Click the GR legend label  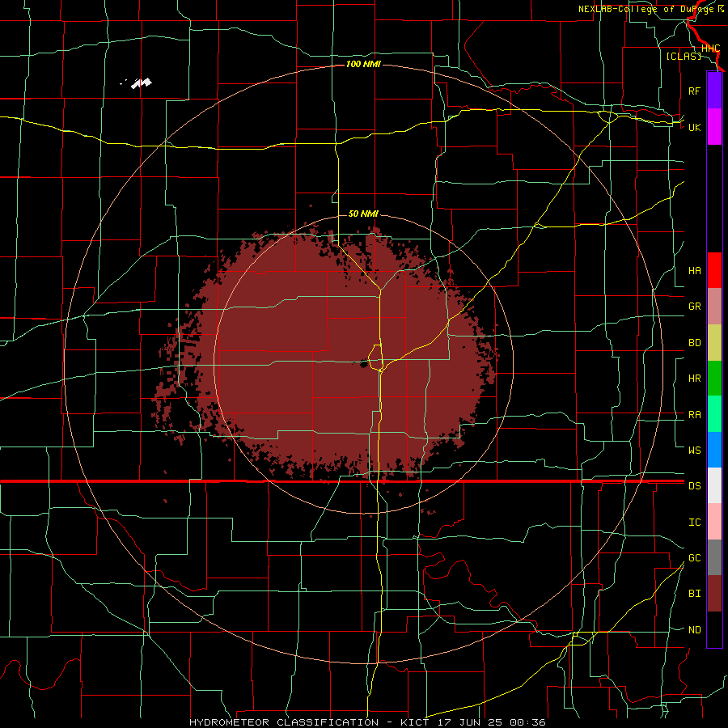694,307
